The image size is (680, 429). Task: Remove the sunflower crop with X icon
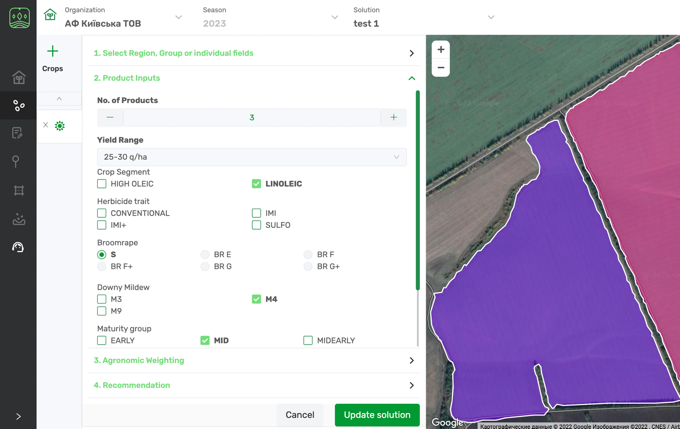45,126
